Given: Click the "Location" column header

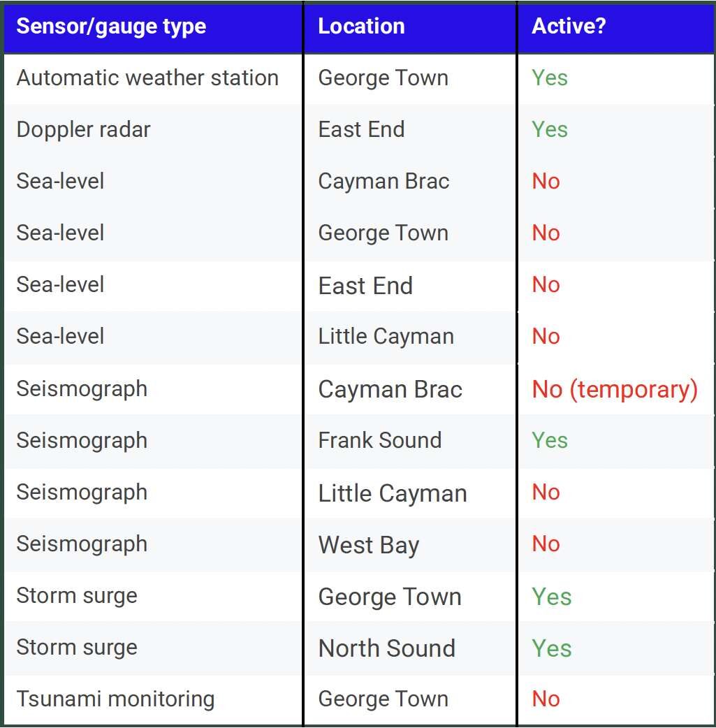Looking at the screenshot, I should (x=361, y=27).
